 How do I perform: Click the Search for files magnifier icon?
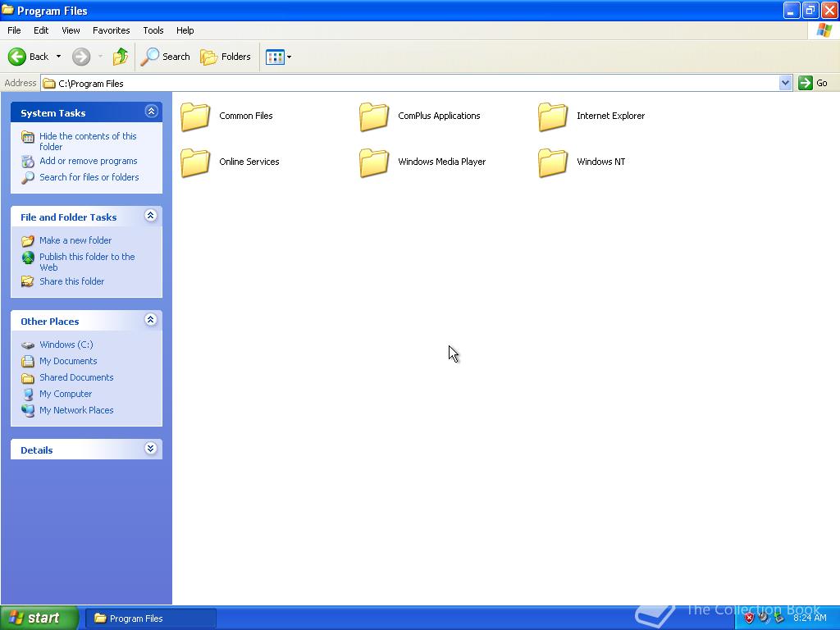tap(28, 178)
